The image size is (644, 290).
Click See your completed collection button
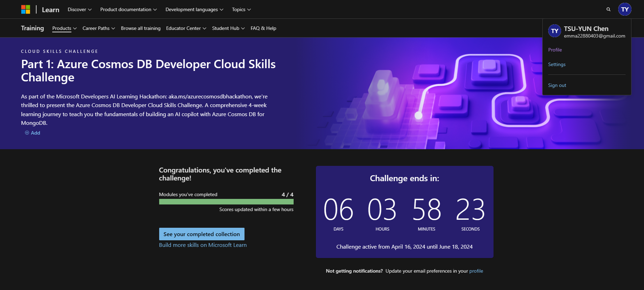point(202,234)
